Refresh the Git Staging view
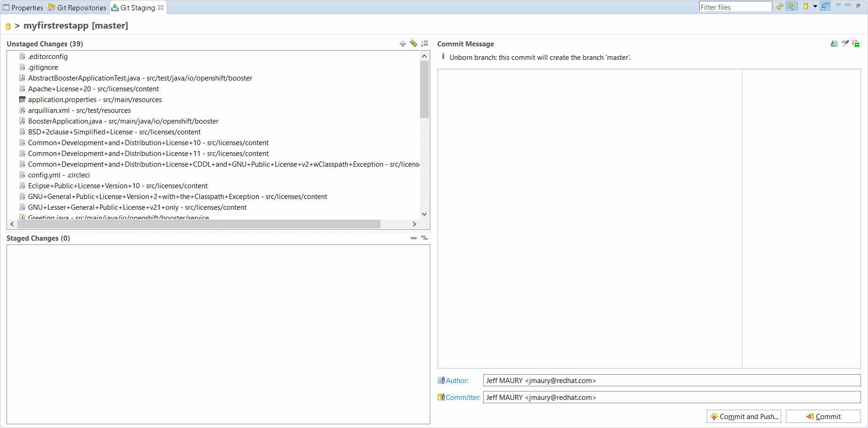Image resolution: width=868 pixels, height=428 pixels. 780,7
